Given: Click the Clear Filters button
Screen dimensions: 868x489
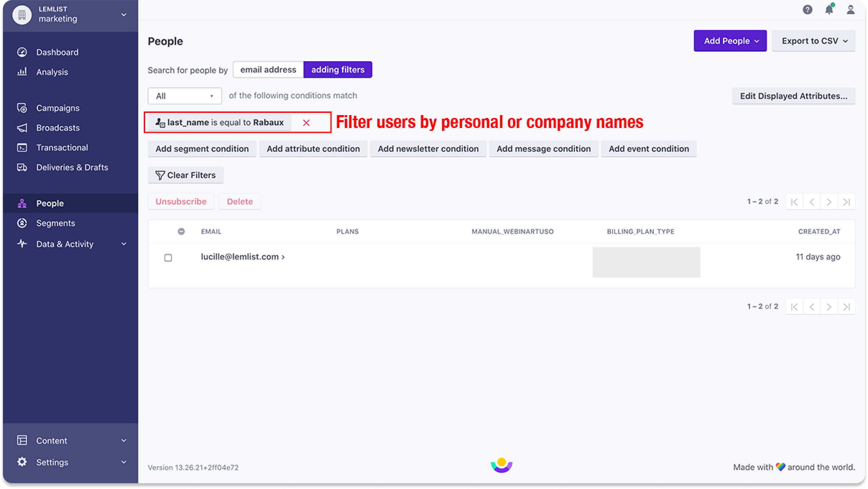Looking at the screenshot, I should (185, 175).
